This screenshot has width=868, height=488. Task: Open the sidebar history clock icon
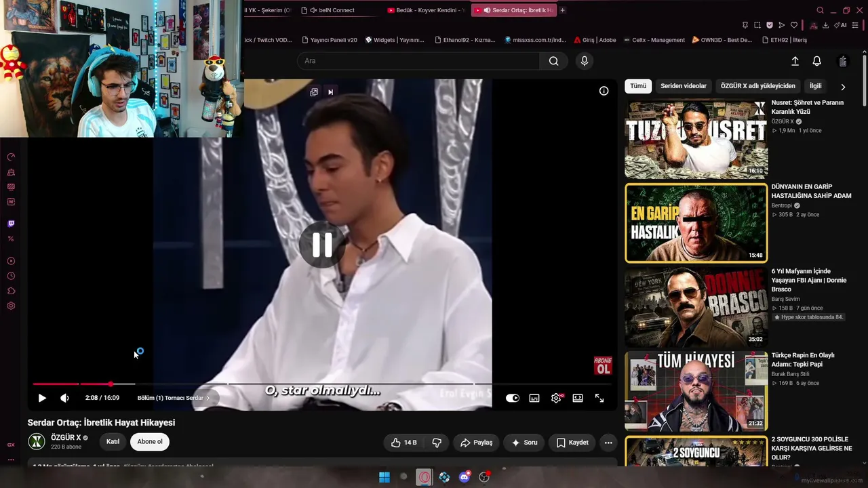[11, 276]
